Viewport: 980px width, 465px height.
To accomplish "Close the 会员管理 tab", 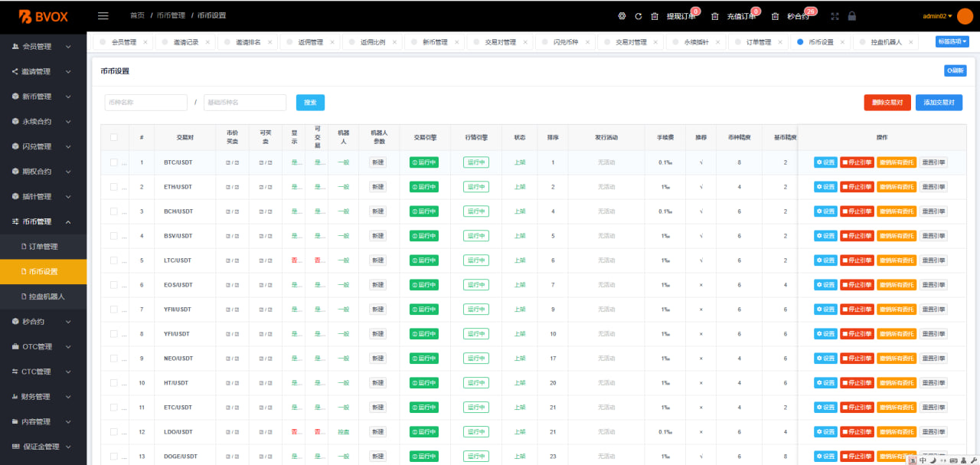I will [146, 42].
